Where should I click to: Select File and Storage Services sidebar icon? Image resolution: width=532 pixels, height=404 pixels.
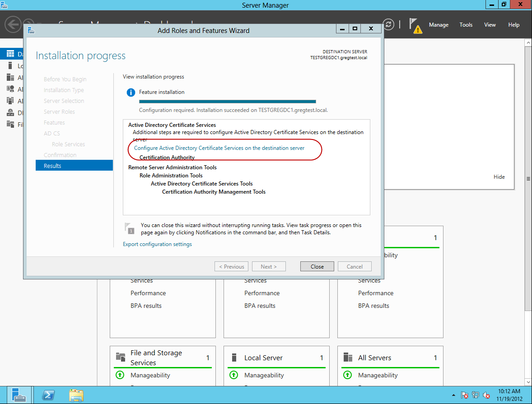coord(10,124)
